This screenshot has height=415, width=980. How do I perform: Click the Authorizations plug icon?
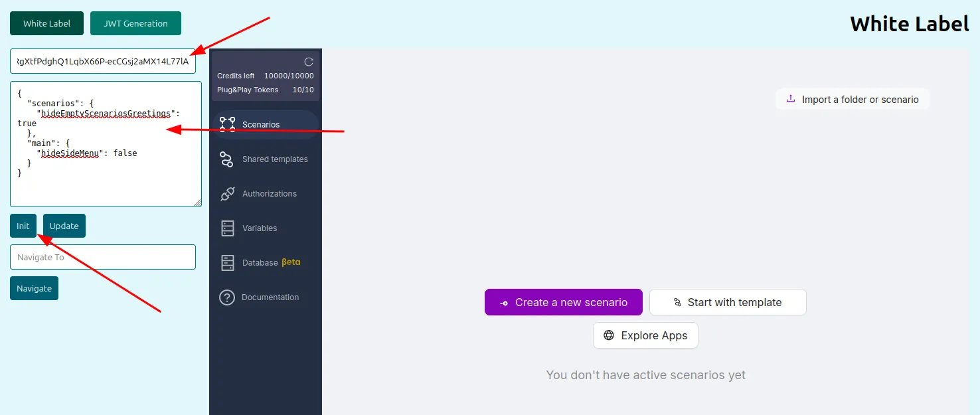point(228,194)
